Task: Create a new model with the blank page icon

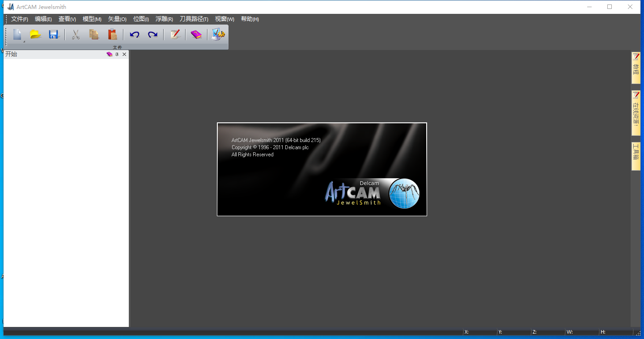Action: pyautogui.click(x=17, y=34)
